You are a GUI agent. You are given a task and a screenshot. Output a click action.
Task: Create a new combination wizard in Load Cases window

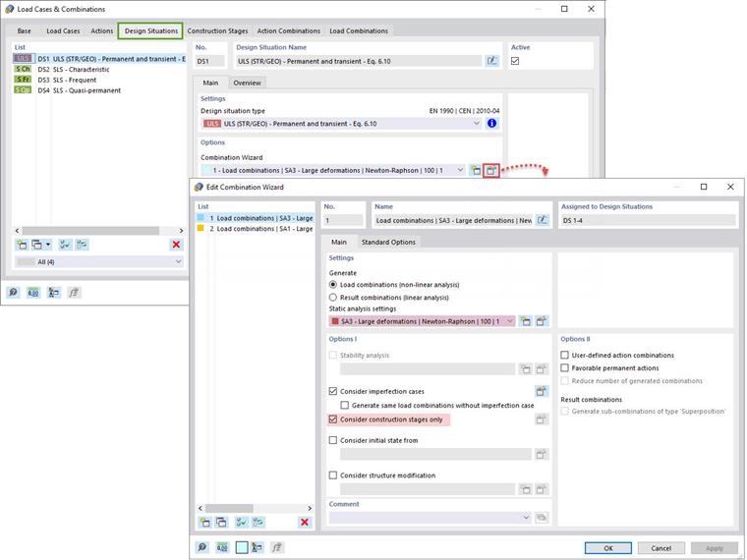point(476,171)
